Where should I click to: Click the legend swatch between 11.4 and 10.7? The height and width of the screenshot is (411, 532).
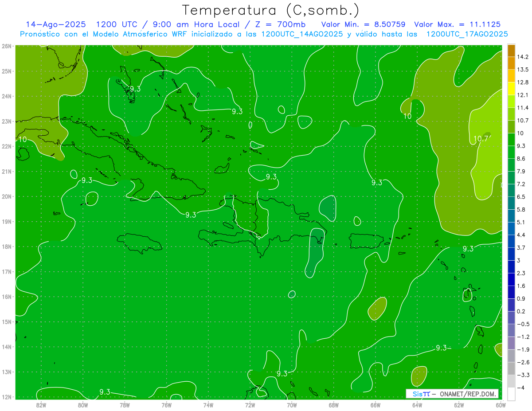(512, 114)
